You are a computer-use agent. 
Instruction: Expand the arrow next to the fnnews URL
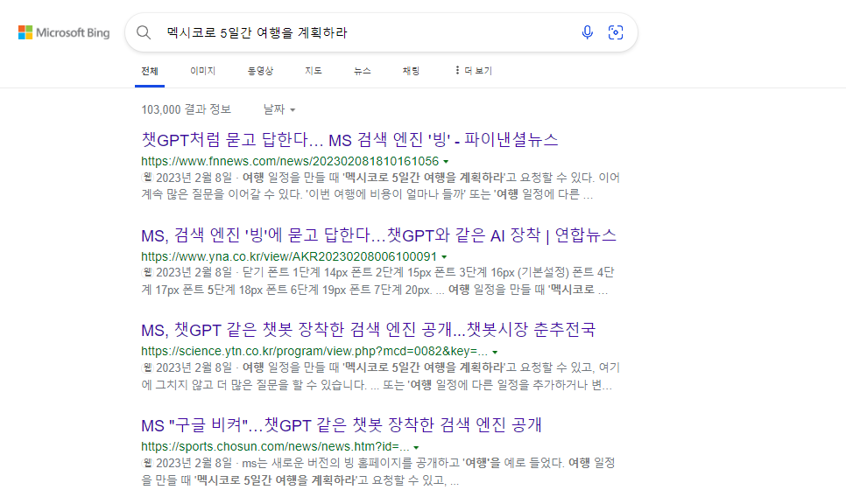click(445, 161)
